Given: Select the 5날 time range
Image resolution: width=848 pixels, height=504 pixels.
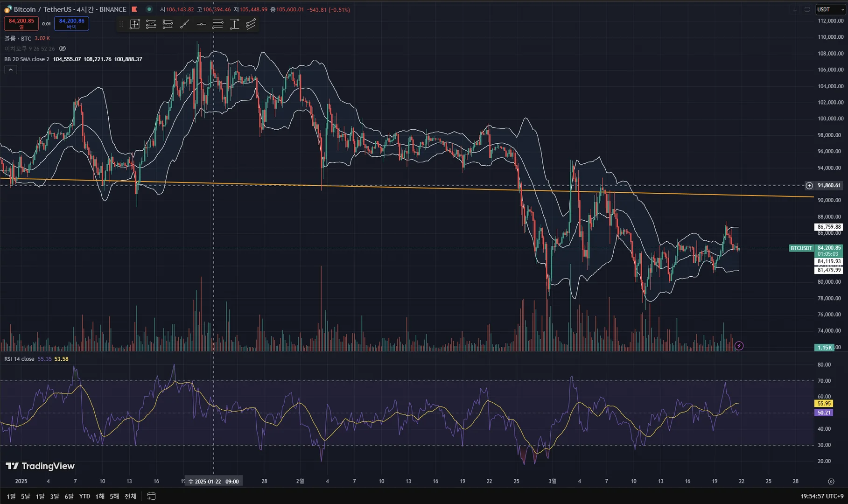Looking at the screenshot, I should [25, 496].
